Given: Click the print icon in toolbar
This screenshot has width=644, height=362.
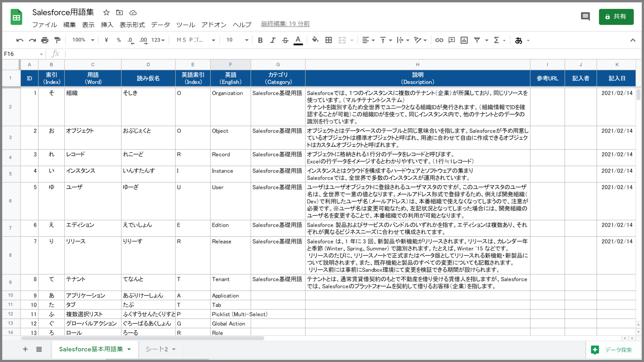Looking at the screenshot, I should tap(45, 40).
